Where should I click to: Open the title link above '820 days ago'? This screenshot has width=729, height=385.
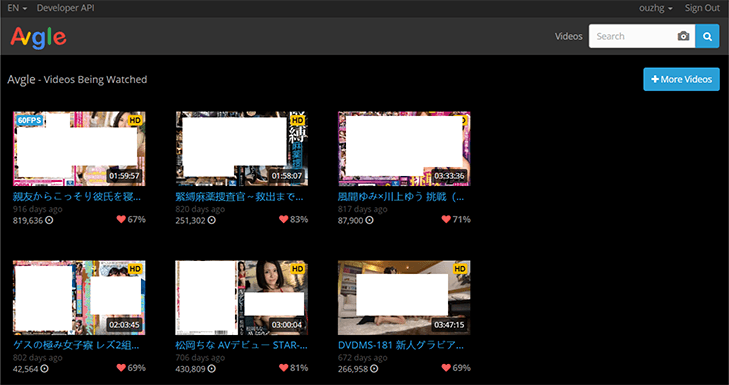click(x=239, y=197)
